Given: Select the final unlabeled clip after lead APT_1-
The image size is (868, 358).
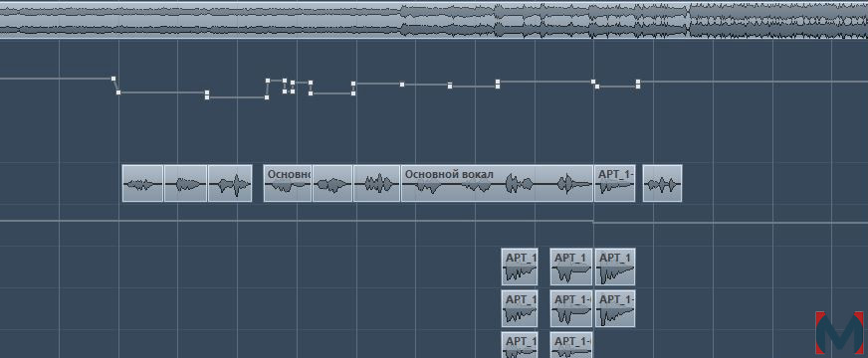Looking at the screenshot, I should [x=662, y=183].
